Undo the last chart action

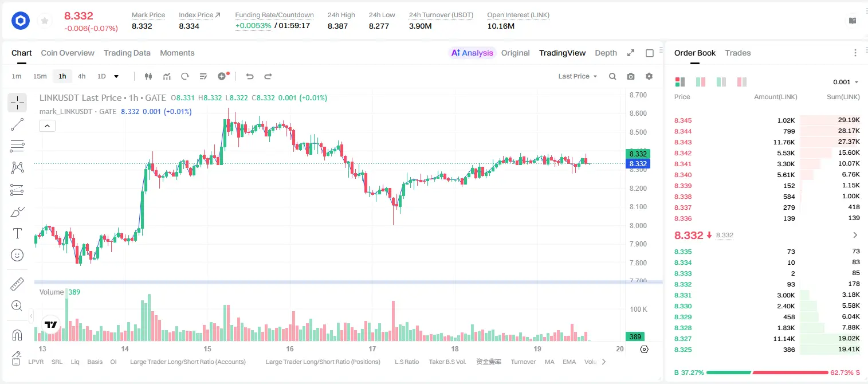[x=250, y=76]
